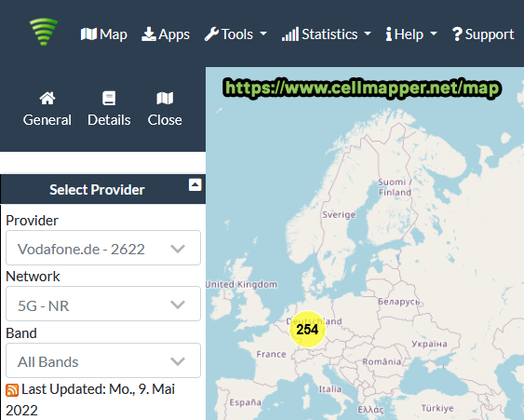
Task: Collapse the Select Provider panel arrow
Action: (x=195, y=185)
